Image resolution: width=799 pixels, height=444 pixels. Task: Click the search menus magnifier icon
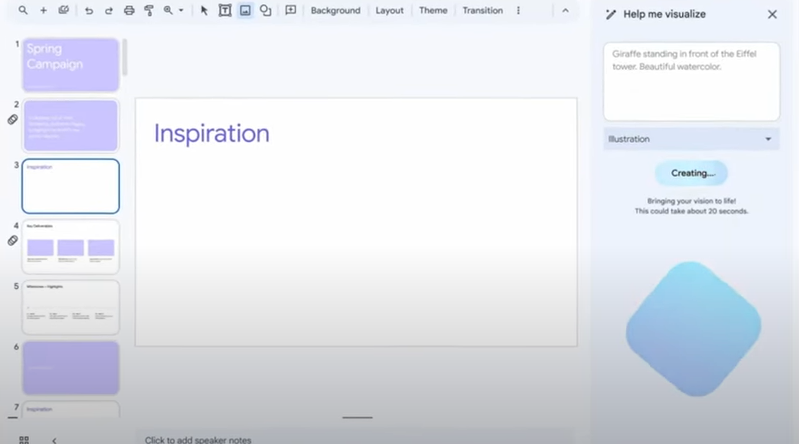point(23,10)
